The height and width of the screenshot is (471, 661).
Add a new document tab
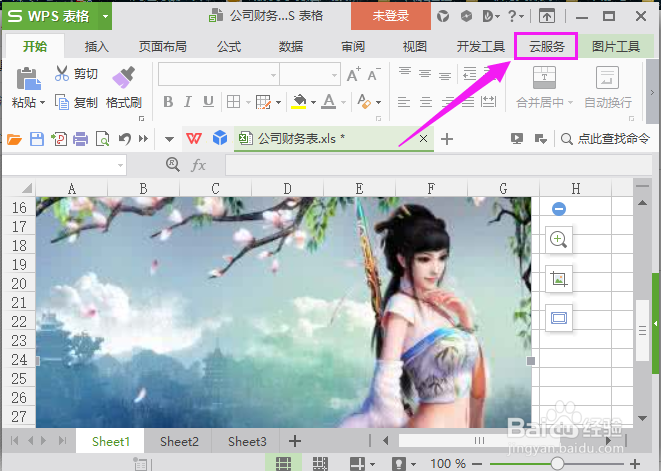446,139
